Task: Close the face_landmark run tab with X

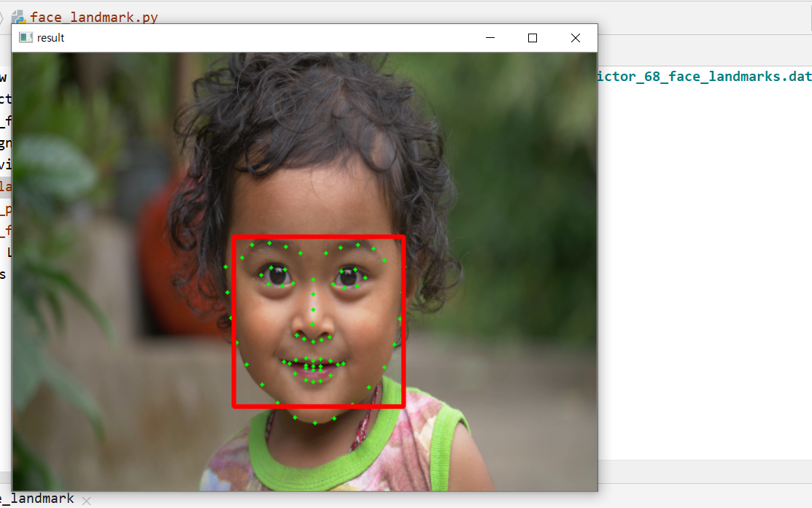Action: coord(86,501)
